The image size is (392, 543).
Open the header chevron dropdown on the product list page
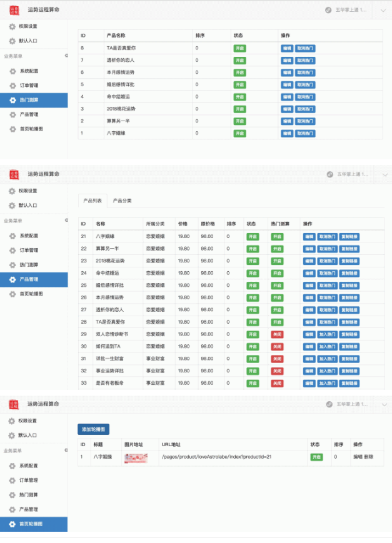tap(384, 175)
